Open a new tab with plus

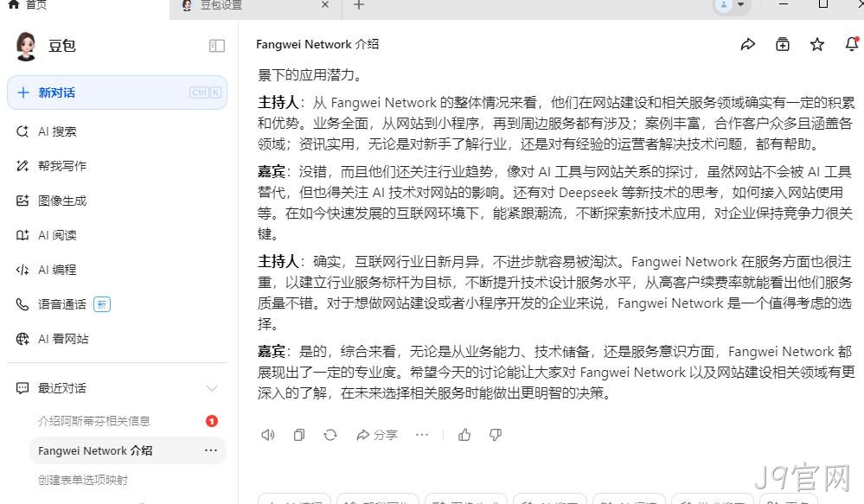pyautogui.click(x=359, y=5)
